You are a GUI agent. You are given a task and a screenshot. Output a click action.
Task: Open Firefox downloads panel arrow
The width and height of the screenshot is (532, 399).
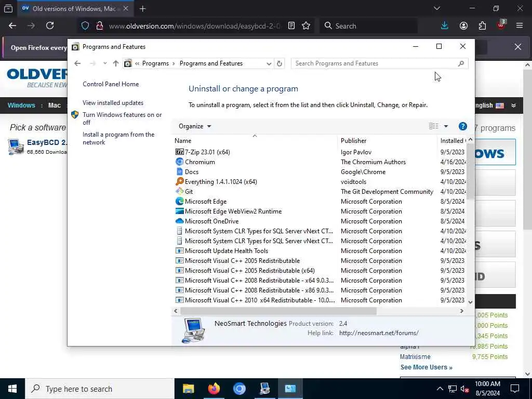click(445, 26)
